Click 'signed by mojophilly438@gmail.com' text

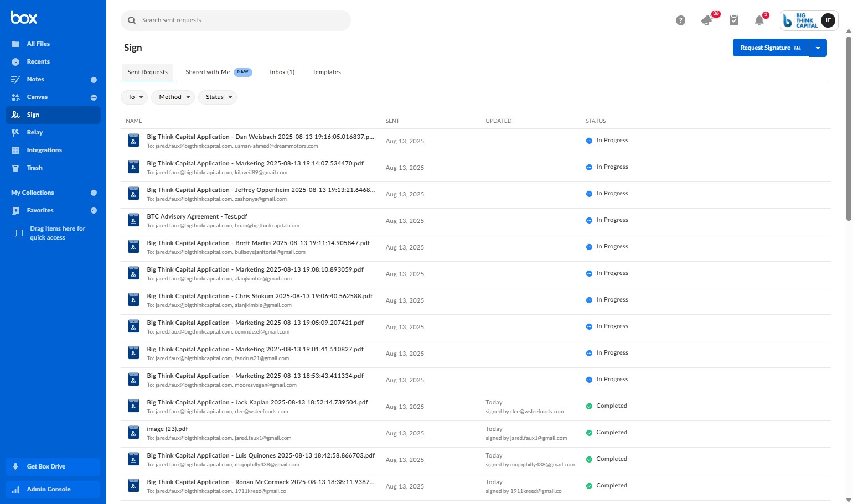tap(530, 465)
